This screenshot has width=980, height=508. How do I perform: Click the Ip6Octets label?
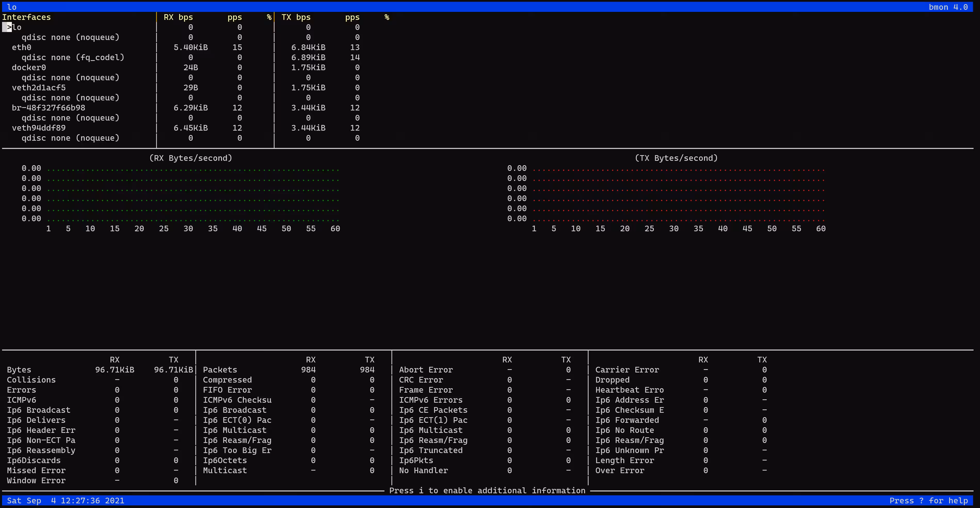click(x=225, y=461)
